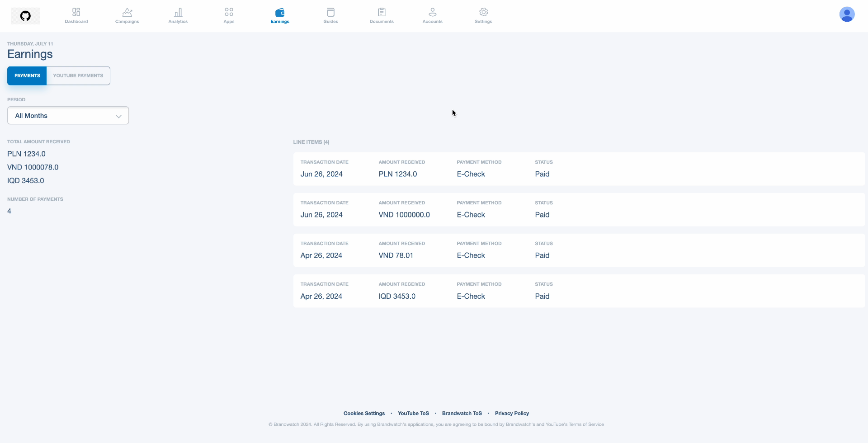The width and height of the screenshot is (868, 443).
Task: Go to Campaigns via chart icon
Action: pyautogui.click(x=127, y=12)
